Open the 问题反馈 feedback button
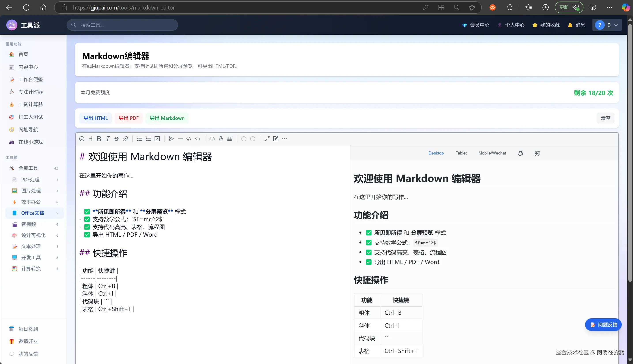 coord(603,324)
